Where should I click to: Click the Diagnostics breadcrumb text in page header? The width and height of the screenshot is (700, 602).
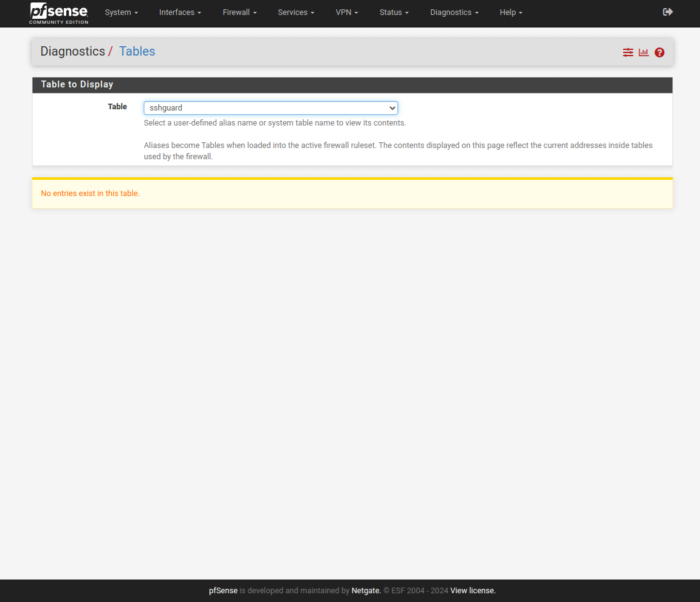tap(72, 51)
